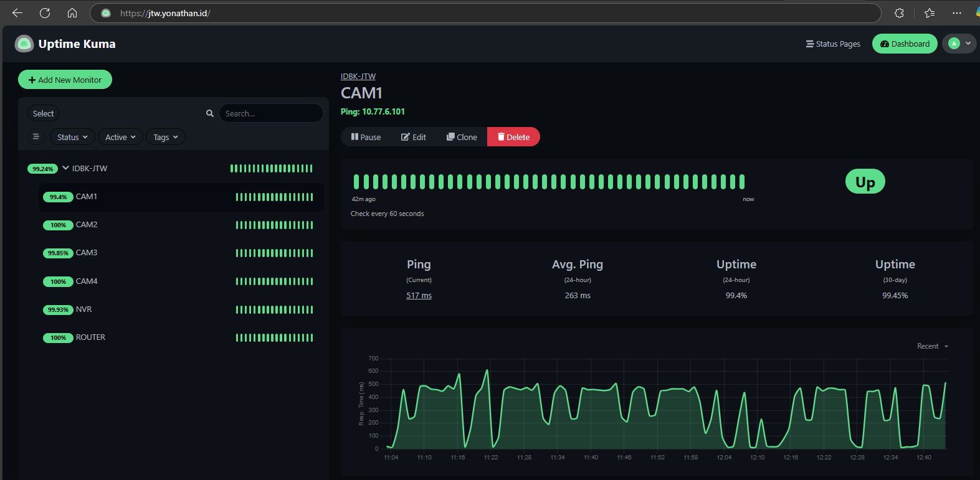Click the user avatar profile icon
The height and width of the screenshot is (480, 980).
click(954, 44)
